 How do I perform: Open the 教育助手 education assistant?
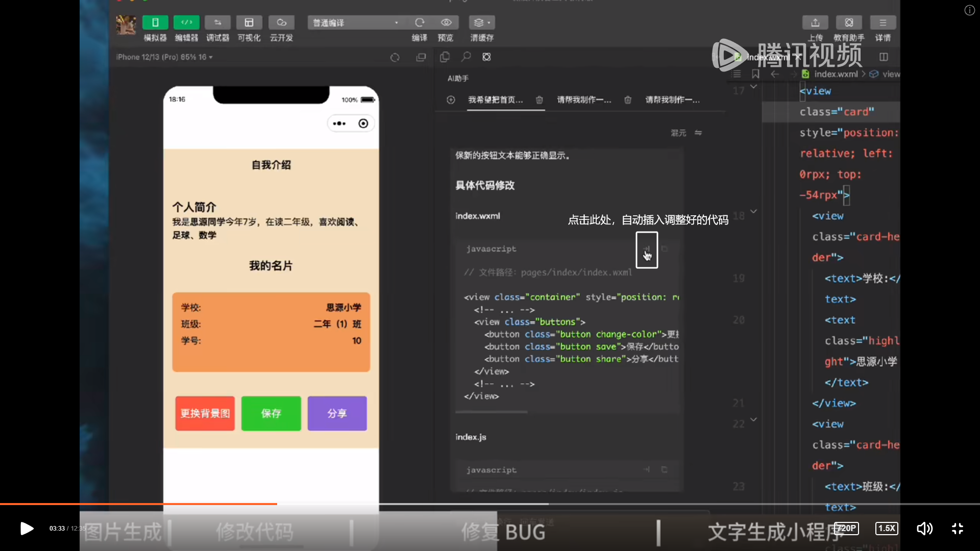(849, 22)
